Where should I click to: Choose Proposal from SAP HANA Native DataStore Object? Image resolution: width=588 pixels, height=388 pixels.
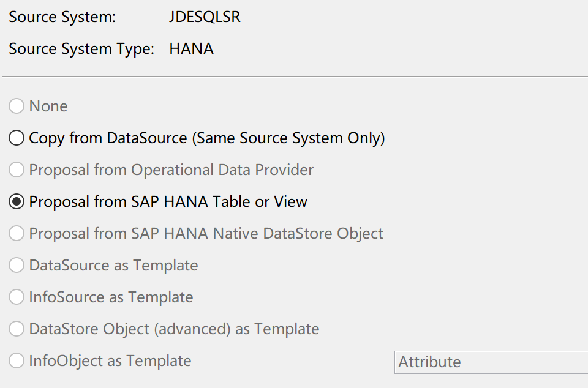pos(17,234)
